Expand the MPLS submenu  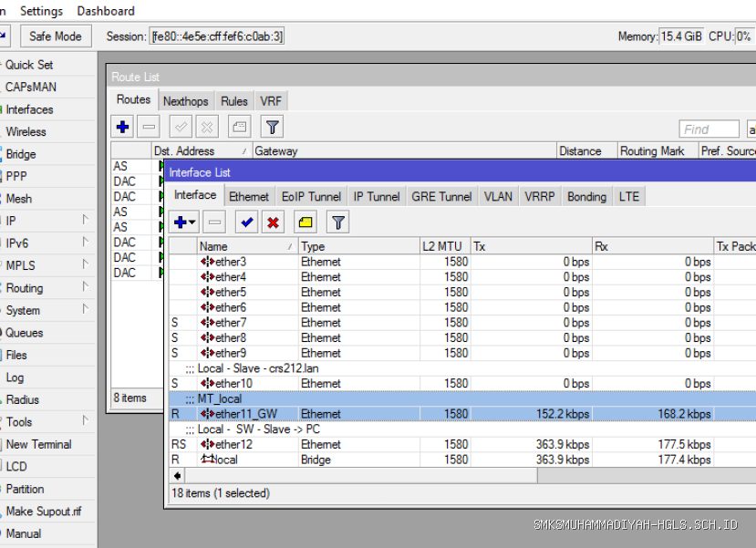tap(85, 264)
